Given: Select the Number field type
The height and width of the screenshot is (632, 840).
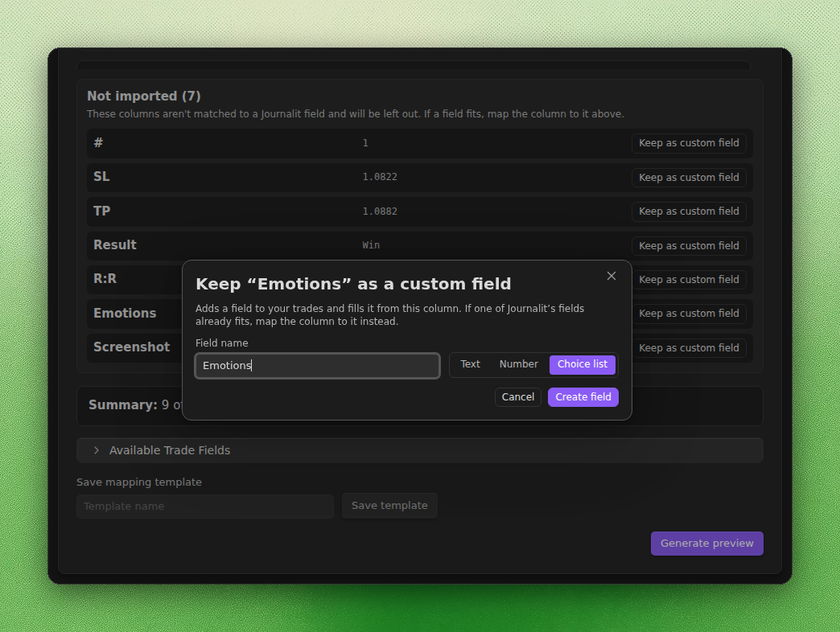Looking at the screenshot, I should pyautogui.click(x=519, y=364).
